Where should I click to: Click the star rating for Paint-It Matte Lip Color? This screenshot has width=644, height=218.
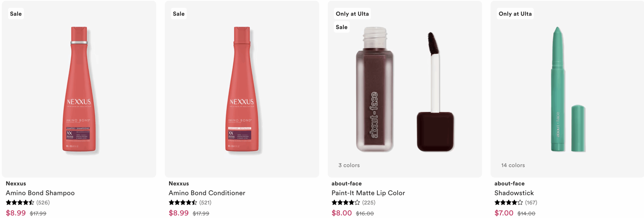(346, 202)
